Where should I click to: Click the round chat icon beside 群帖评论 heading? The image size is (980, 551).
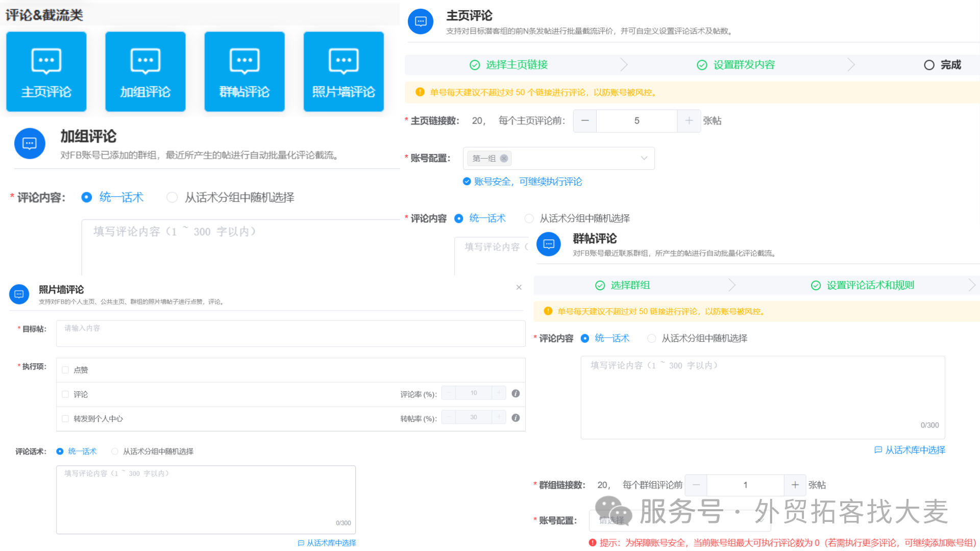coord(549,244)
